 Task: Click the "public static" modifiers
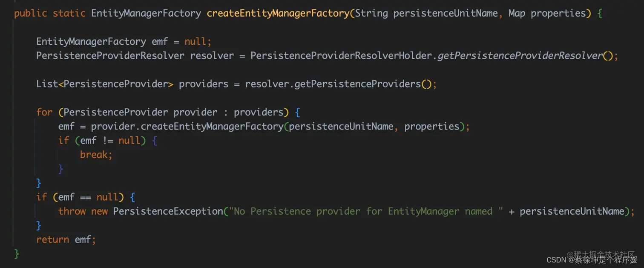coord(49,14)
